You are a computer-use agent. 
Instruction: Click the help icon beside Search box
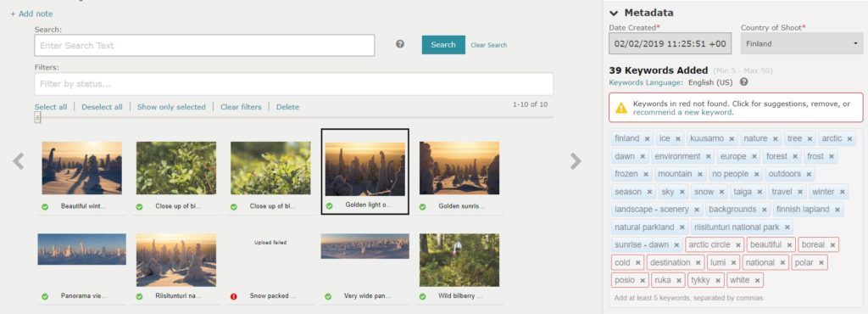click(x=400, y=44)
